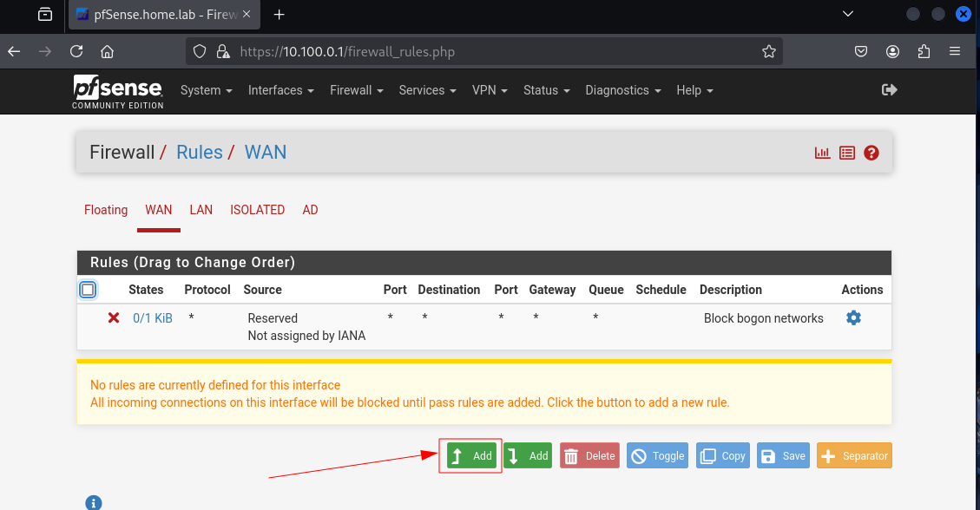
Task: Add rule to end of list
Action: [528, 455]
